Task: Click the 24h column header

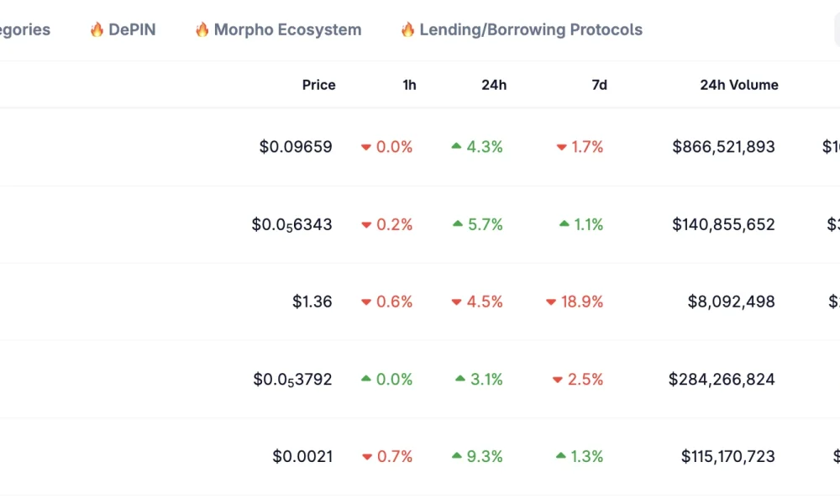Action: point(494,84)
